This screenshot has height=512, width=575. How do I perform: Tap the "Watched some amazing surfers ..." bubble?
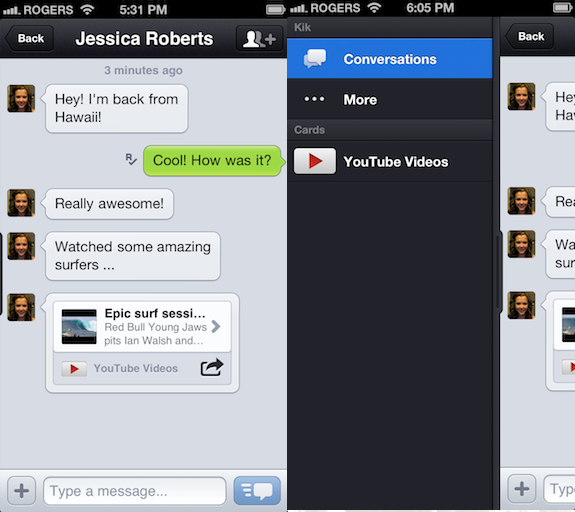click(132, 256)
